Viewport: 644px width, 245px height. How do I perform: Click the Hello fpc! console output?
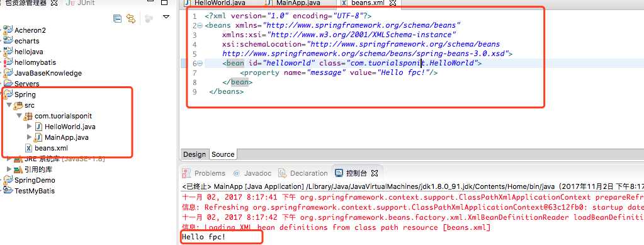click(x=204, y=237)
